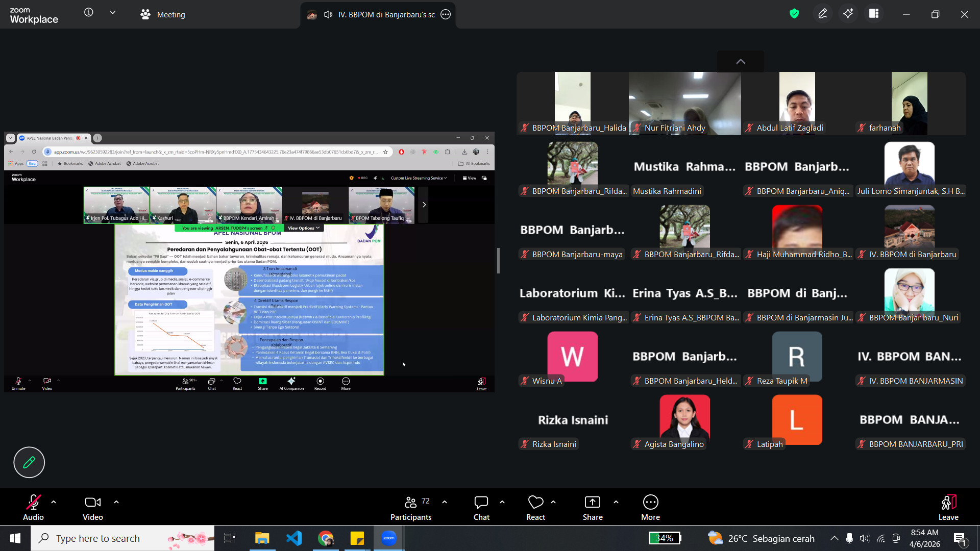
Task: Leave the meeting
Action: pos(948,508)
